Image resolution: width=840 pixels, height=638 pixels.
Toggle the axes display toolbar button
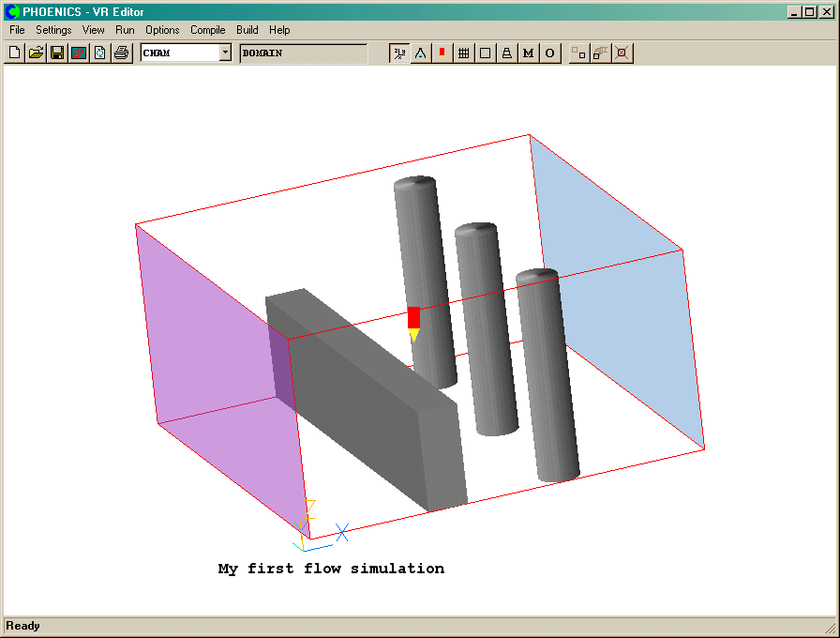(399, 53)
